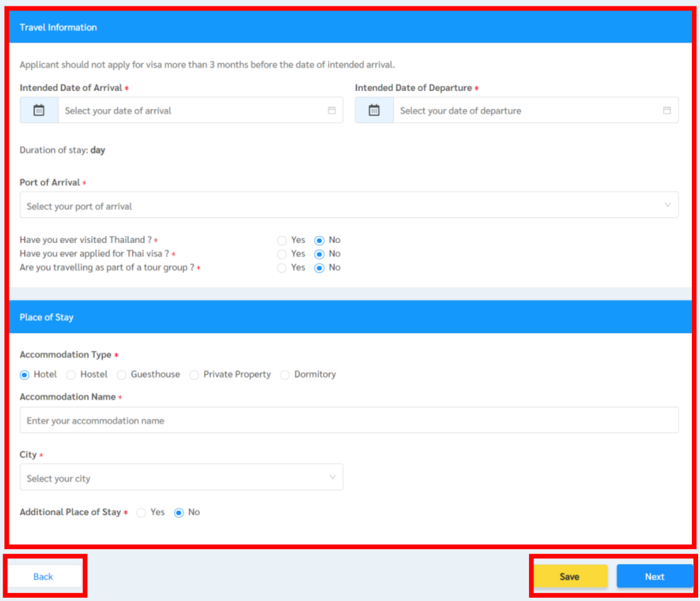The width and height of the screenshot is (700, 601).
Task: Open the Port of Arrival dropdown
Action: point(349,205)
